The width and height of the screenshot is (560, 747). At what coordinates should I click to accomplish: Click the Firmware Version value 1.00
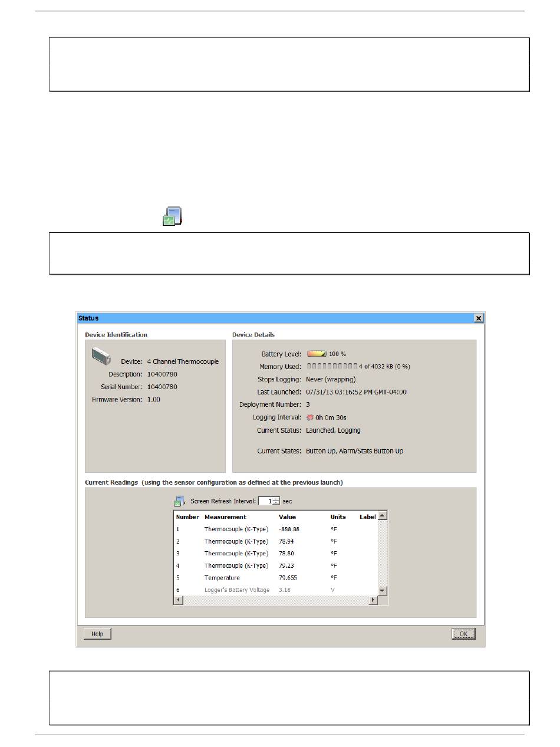pyautogui.click(x=153, y=400)
